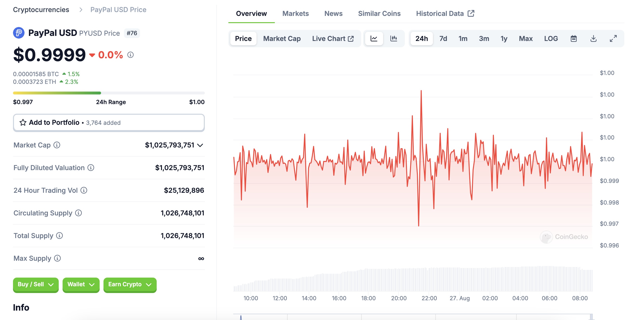
Task: Click the 27. Aug axis label
Action: pyautogui.click(x=459, y=298)
